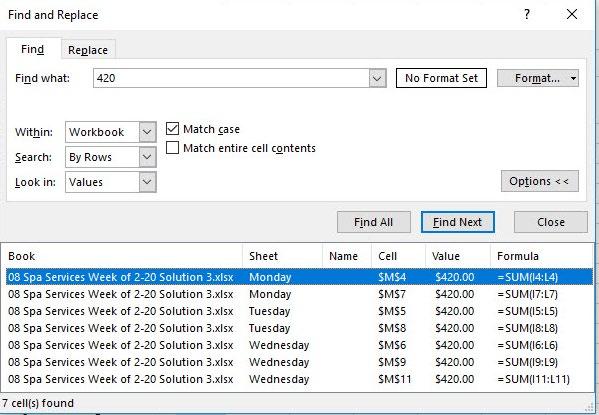Click the help question mark icon
This screenshot has height=415, width=599.
coord(527,15)
